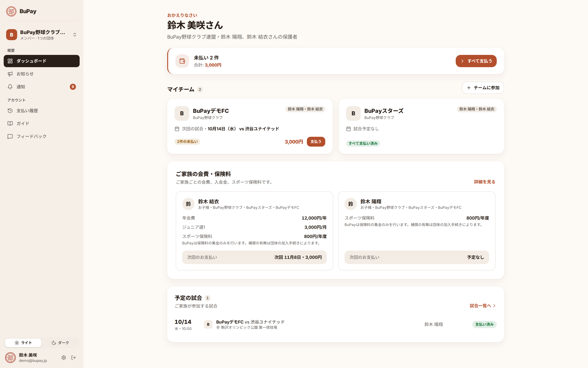Click the マイチーム count badge 2

pos(200,90)
